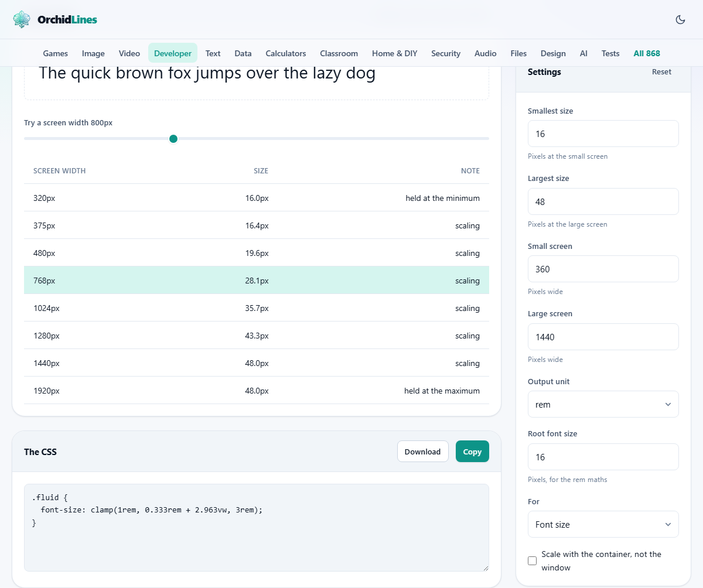
Task: Open the Files category
Action: pyautogui.click(x=518, y=53)
